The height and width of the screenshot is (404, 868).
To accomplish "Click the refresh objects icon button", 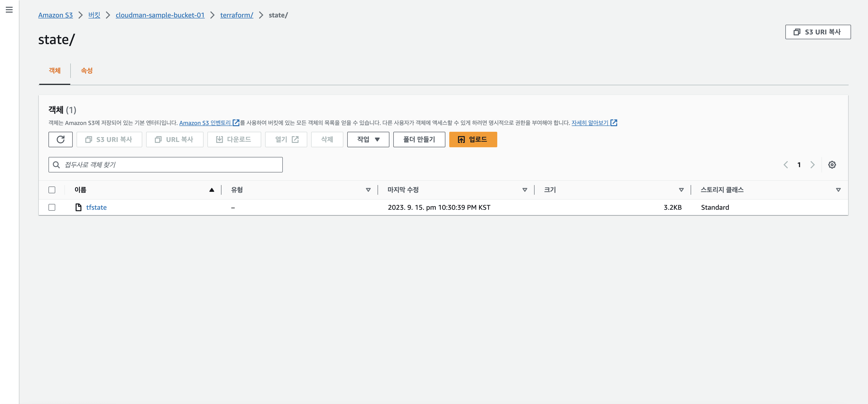I will 60,139.
